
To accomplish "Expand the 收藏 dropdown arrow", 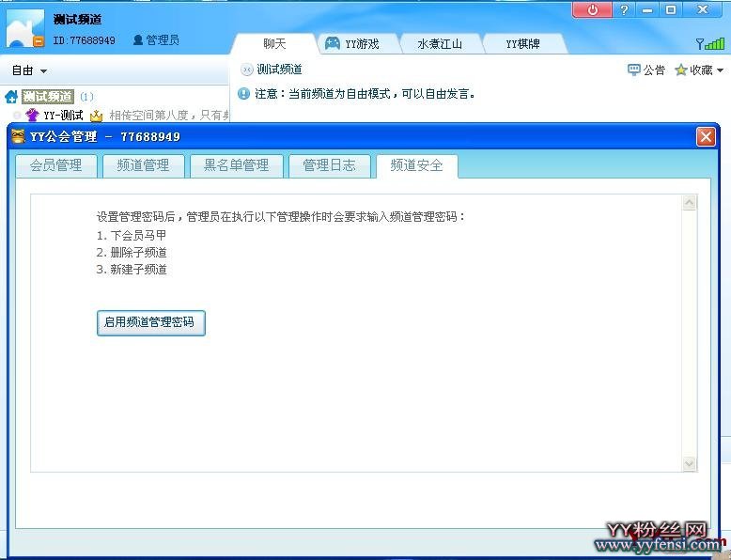I will tap(720, 70).
